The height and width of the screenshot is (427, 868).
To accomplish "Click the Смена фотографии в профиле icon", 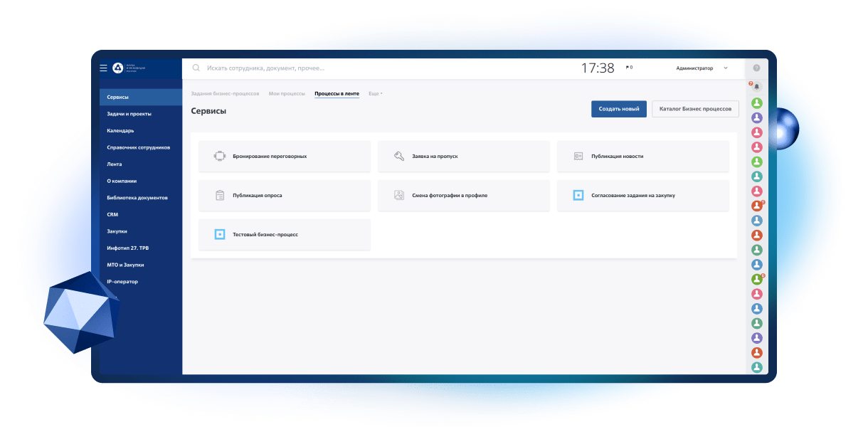I will [399, 195].
